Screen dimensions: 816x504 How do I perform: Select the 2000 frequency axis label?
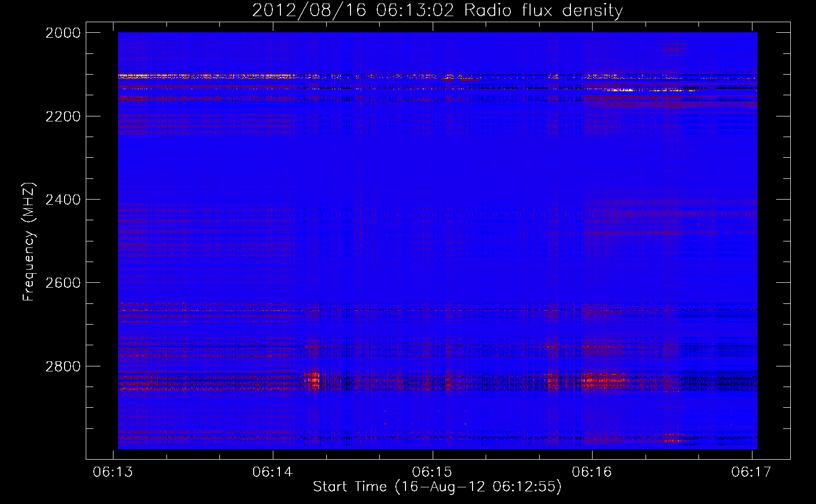pos(63,33)
